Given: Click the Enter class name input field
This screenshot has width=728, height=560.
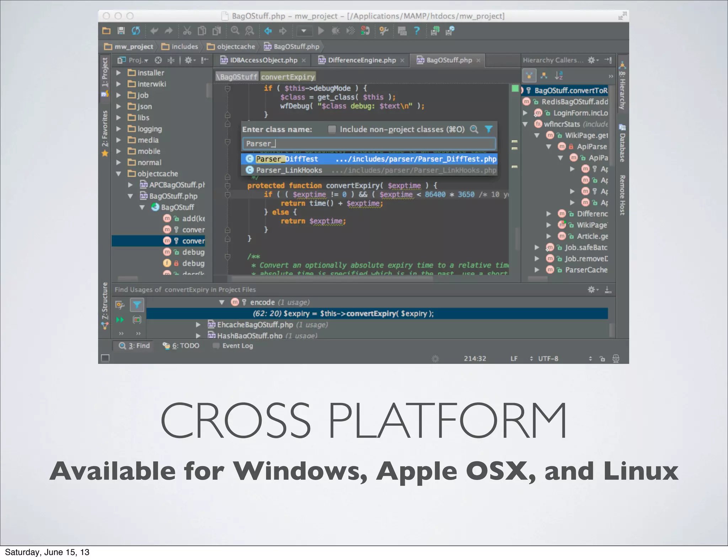Looking at the screenshot, I should (369, 144).
